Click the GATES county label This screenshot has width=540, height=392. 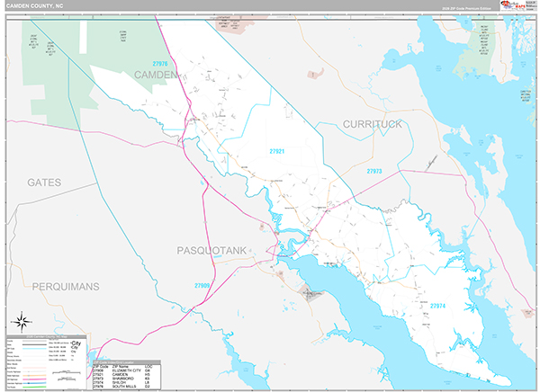point(44,183)
